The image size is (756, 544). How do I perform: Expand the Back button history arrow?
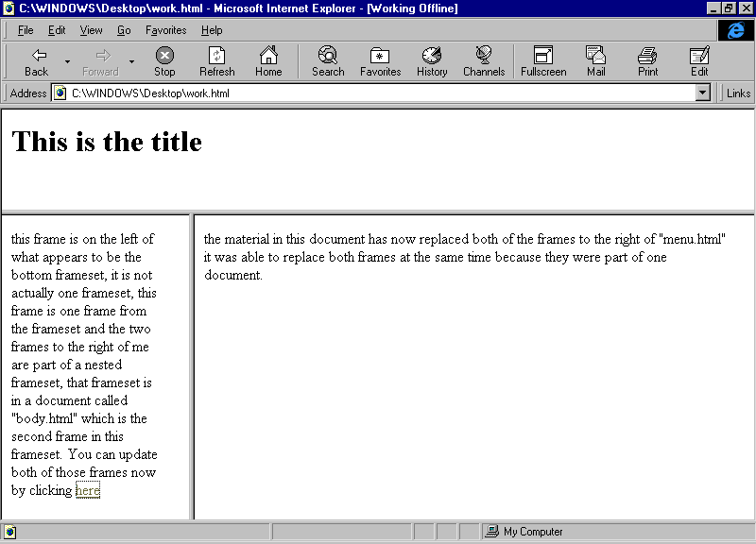[67, 62]
